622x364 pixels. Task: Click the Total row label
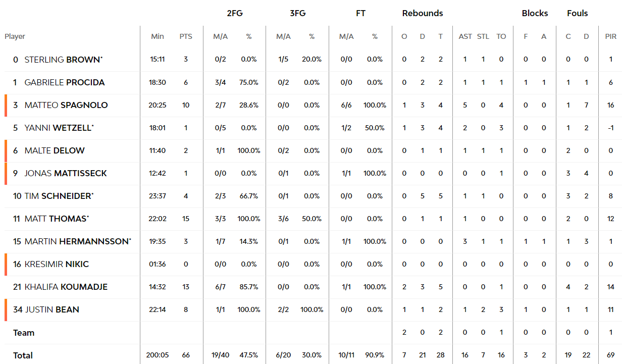coord(23,355)
